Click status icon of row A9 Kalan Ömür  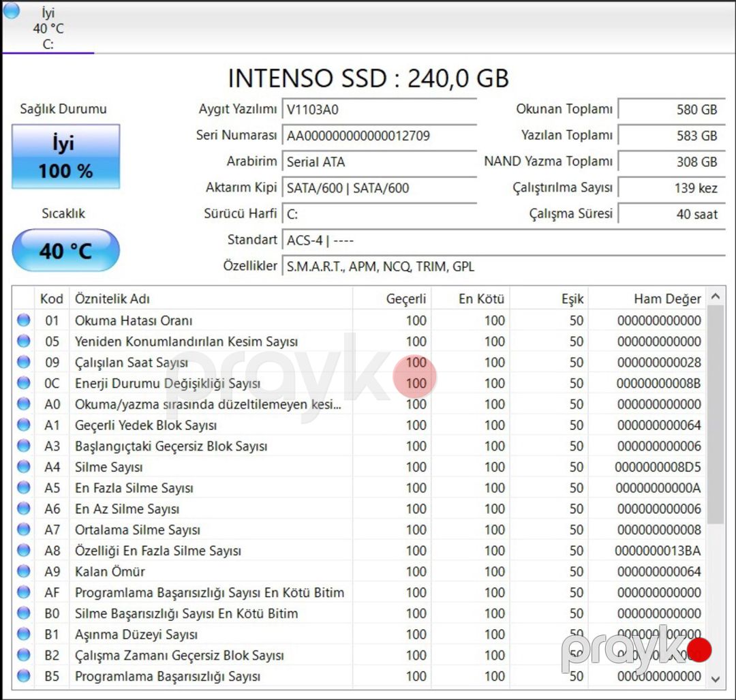coord(23,571)
